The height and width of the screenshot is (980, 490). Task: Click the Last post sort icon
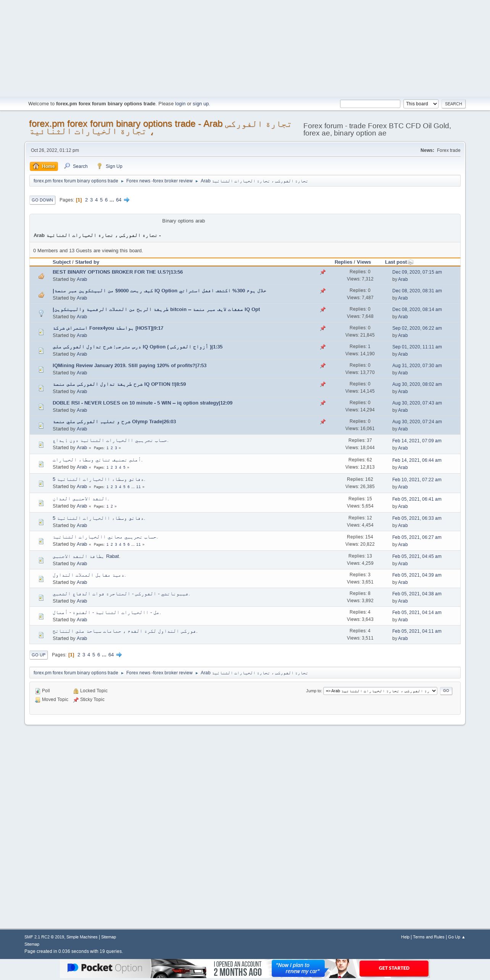(410, 262)
